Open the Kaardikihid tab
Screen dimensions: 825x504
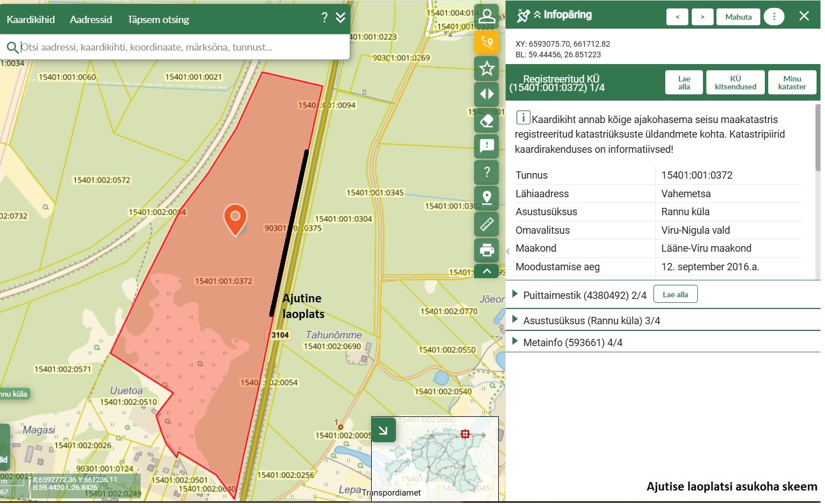(x=31, y=20)
